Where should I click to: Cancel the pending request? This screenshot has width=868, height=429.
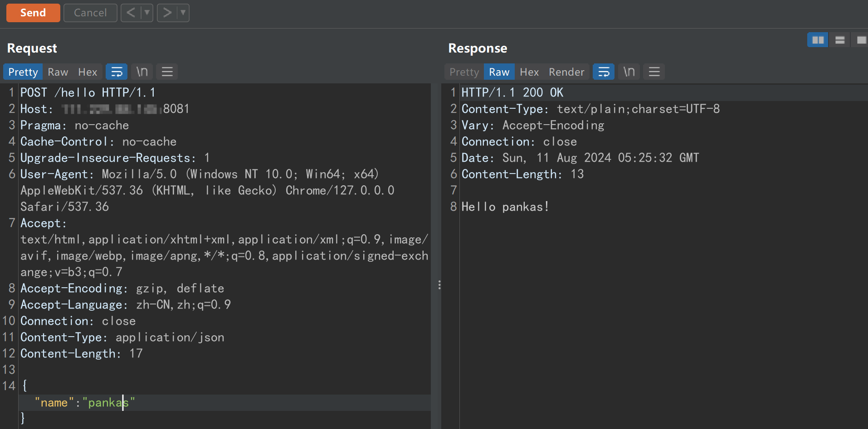coord(90,13)
